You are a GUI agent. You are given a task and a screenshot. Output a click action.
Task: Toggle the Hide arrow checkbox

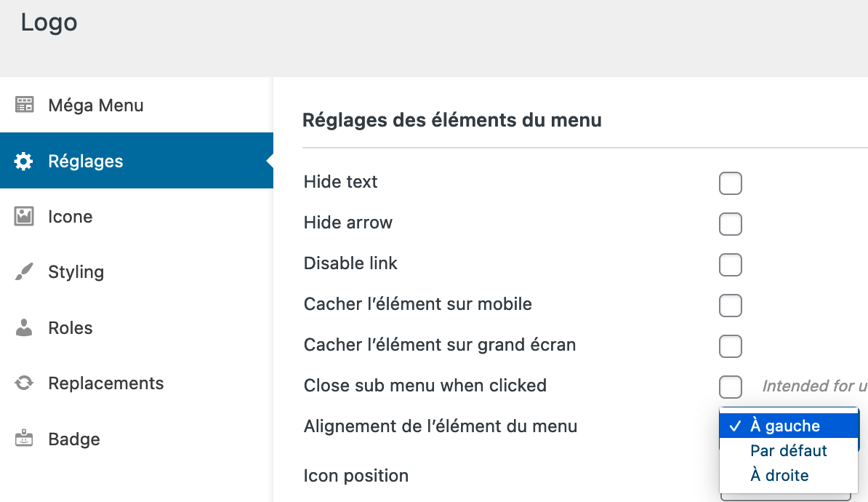click(x=730, y=224)
